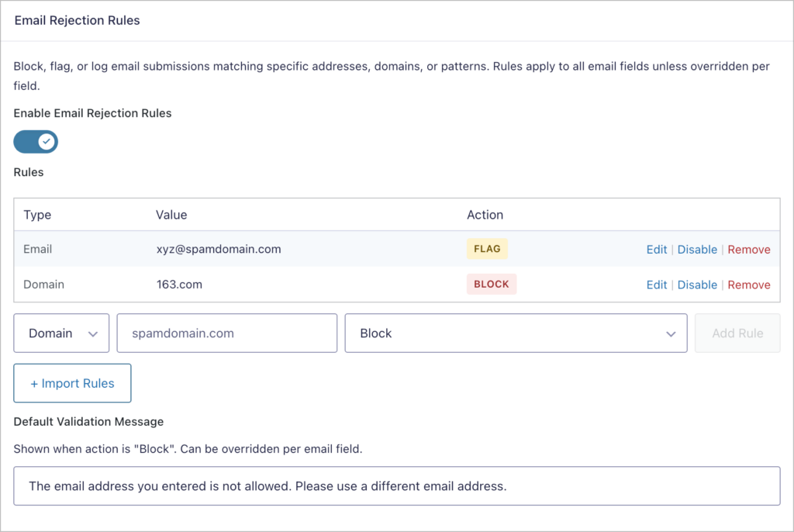Click the red BLOCK action badge
794x532 pixels.
(491, 284)
